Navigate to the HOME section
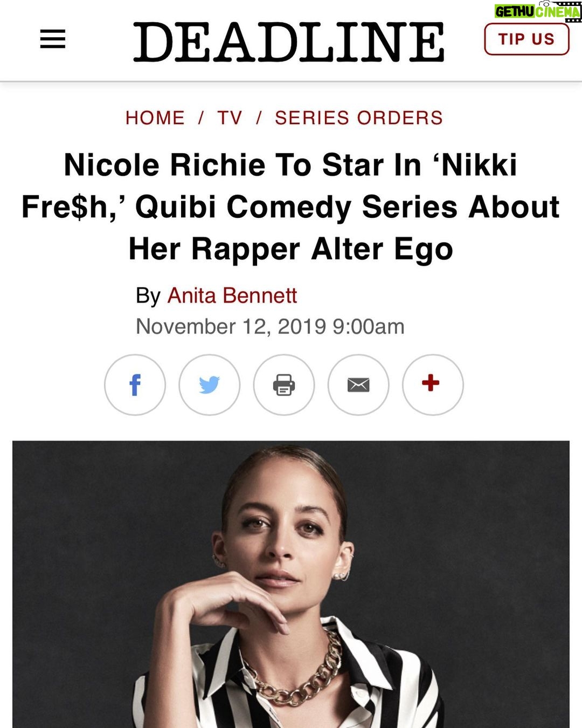Image resolution: width=582 pixels, height=728 pixels. coord(155,117)
